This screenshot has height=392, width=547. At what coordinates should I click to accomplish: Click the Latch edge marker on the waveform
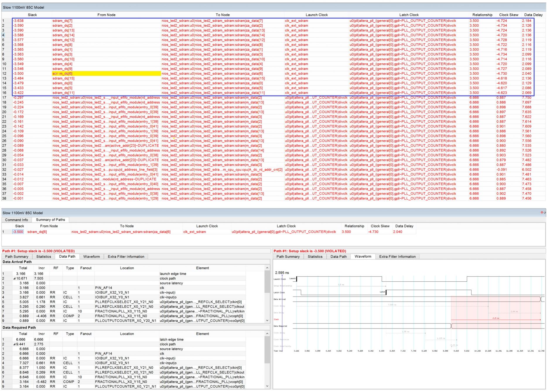pyautogui.click(x=386, y=292)
